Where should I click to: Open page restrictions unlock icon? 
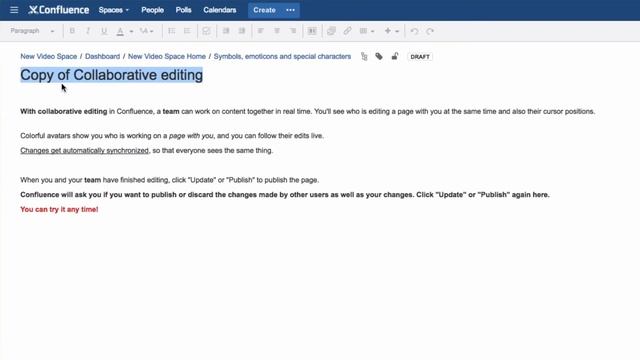point(395,56)
